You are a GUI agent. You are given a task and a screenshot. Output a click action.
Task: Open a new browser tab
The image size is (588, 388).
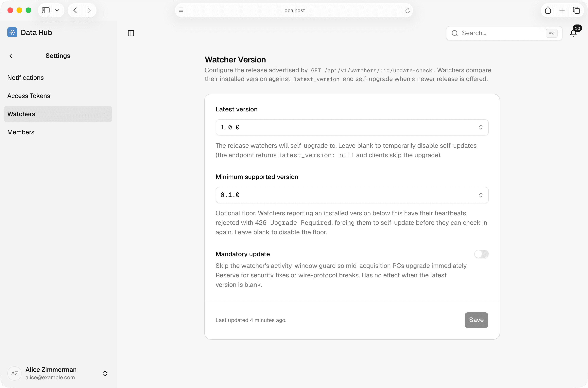pos(562,10)
